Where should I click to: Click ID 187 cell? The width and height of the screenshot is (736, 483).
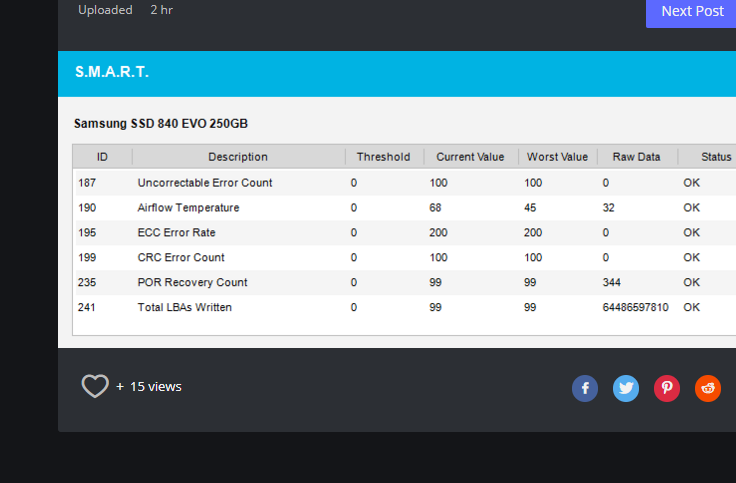[87, 183]
